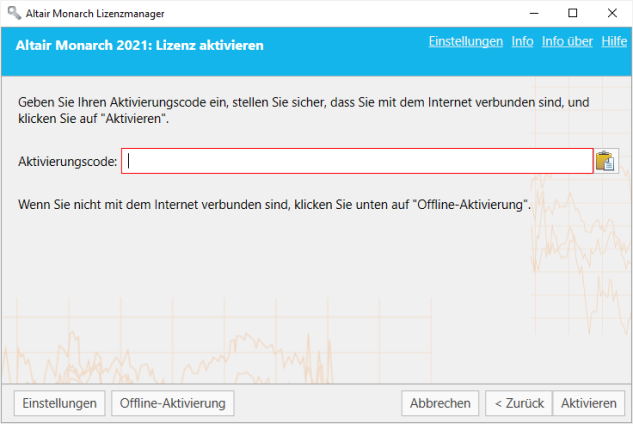Click the Einstellungen button at bottom
This screenshot has height=424, width=633.
tap(59, 403)
